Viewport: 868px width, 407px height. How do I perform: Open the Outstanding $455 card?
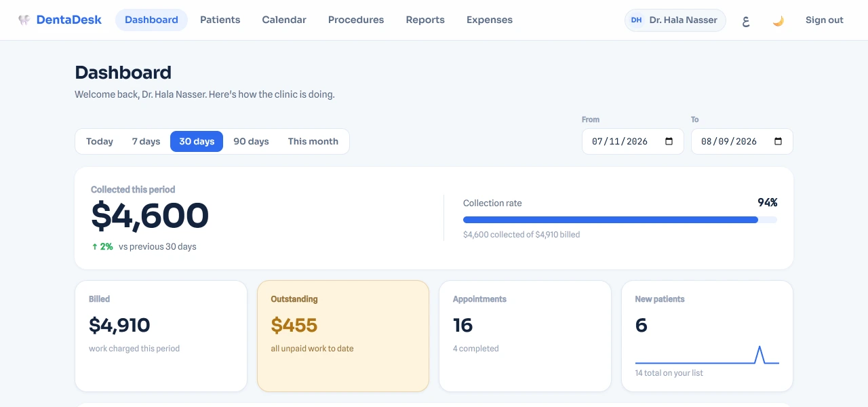pyautogui.click(x=343, y=336)
